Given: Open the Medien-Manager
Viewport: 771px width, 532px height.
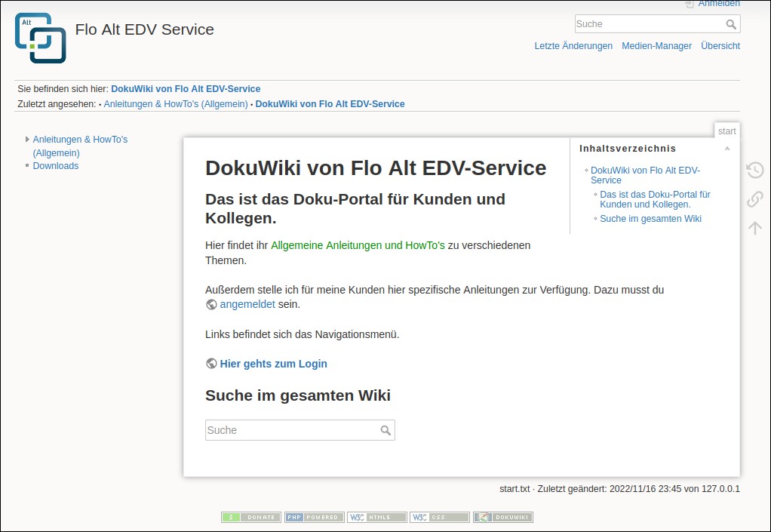Looking at the screenshot, I should [656, 46].
